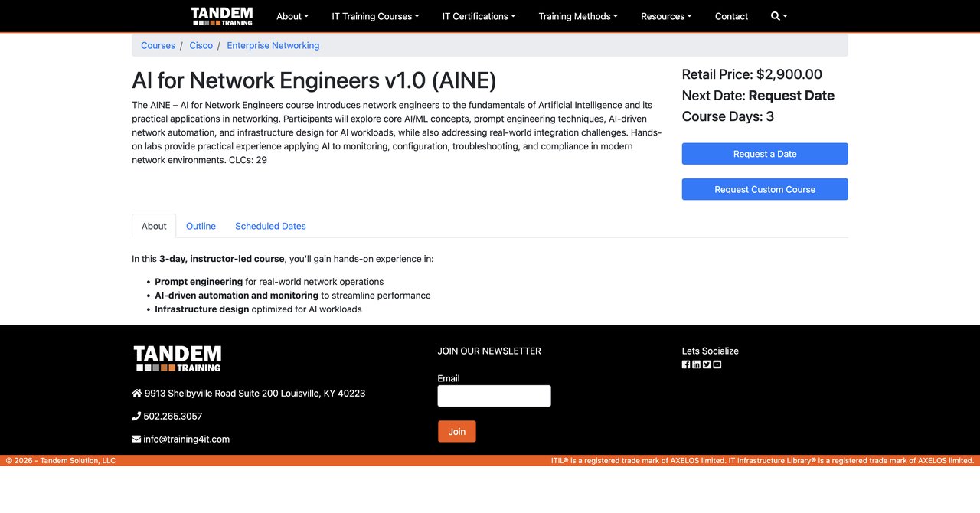The width and height of the screenshot is (980, 513).
Task: Switch to the Outline tab
Action: pyautogui.click(x=201, y=226)
